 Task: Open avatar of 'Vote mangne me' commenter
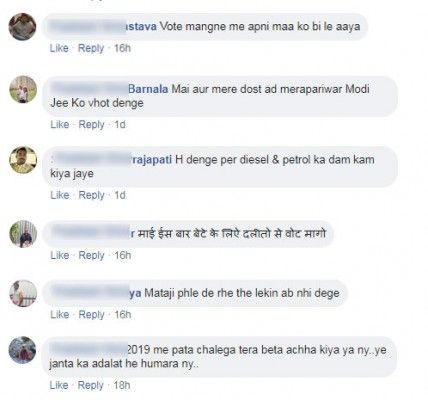(22, 27)
